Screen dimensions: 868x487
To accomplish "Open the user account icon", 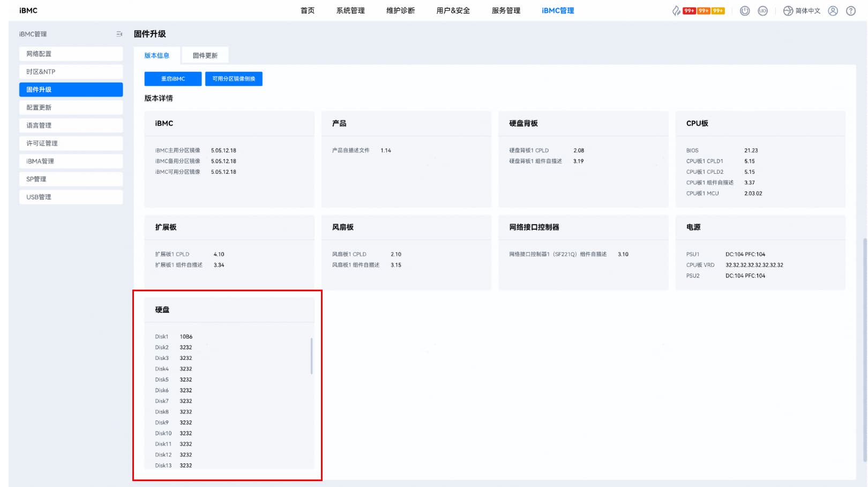I will [x=833, y=11].
